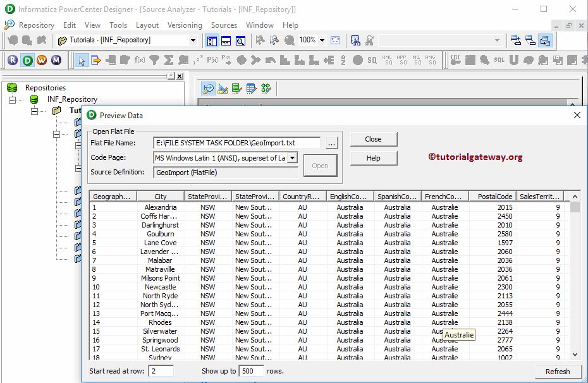
Task: Open the Layout menu
Action: click(147, 25)
